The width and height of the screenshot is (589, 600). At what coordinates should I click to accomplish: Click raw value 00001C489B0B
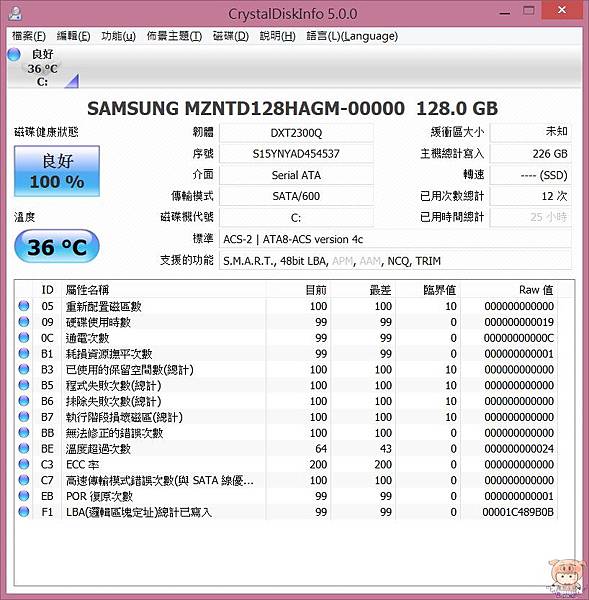point(518,512)
